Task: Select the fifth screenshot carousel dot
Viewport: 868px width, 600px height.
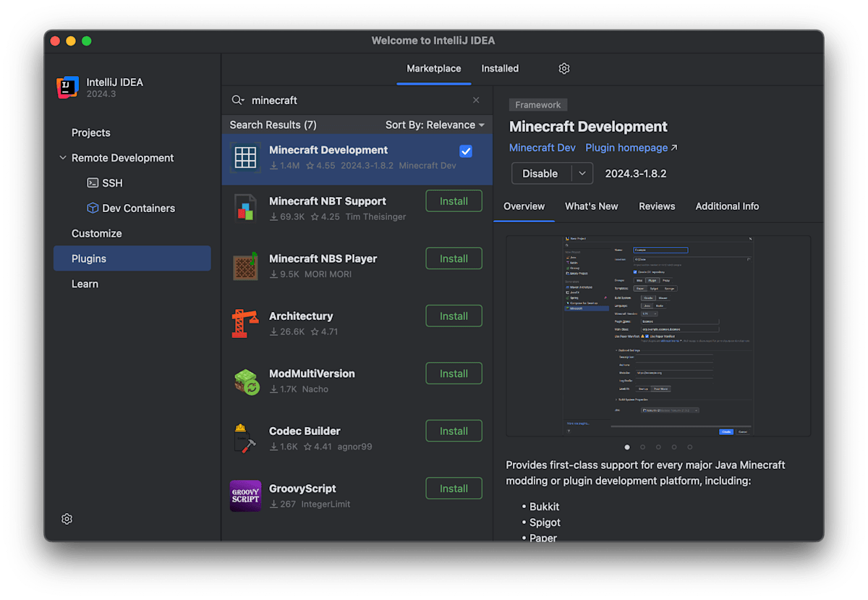Action: (690, 447)
